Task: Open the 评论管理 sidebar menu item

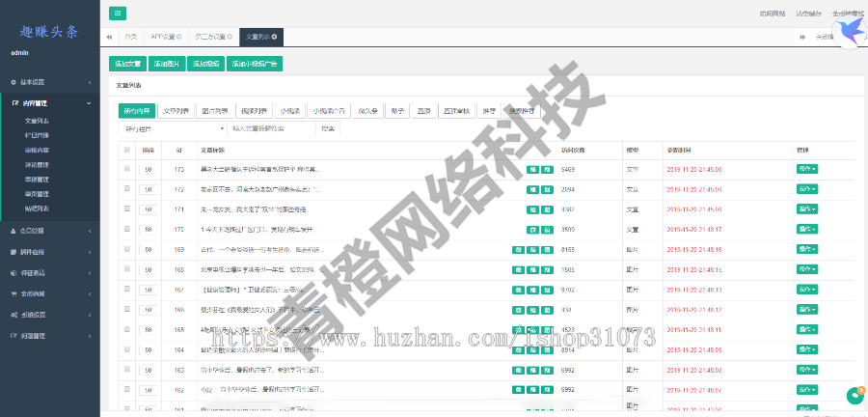Action: tap(38, 165)
